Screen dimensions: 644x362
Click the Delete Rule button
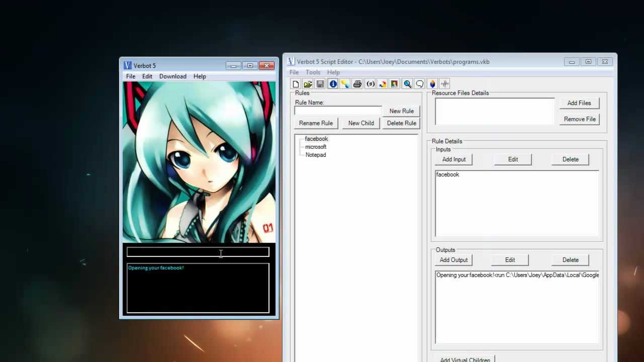[401, 123]
